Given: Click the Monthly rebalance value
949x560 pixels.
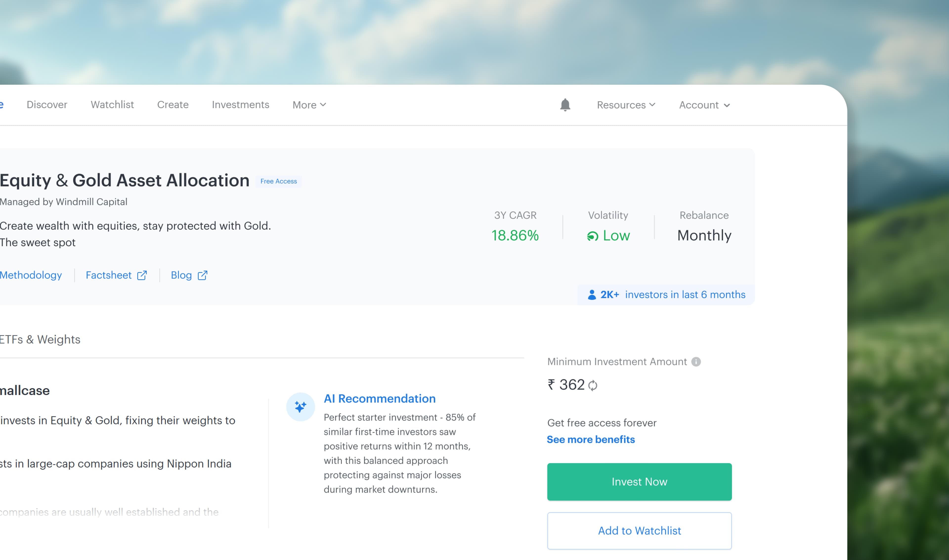Looking at the screenshot, I should tap(704, 235).
